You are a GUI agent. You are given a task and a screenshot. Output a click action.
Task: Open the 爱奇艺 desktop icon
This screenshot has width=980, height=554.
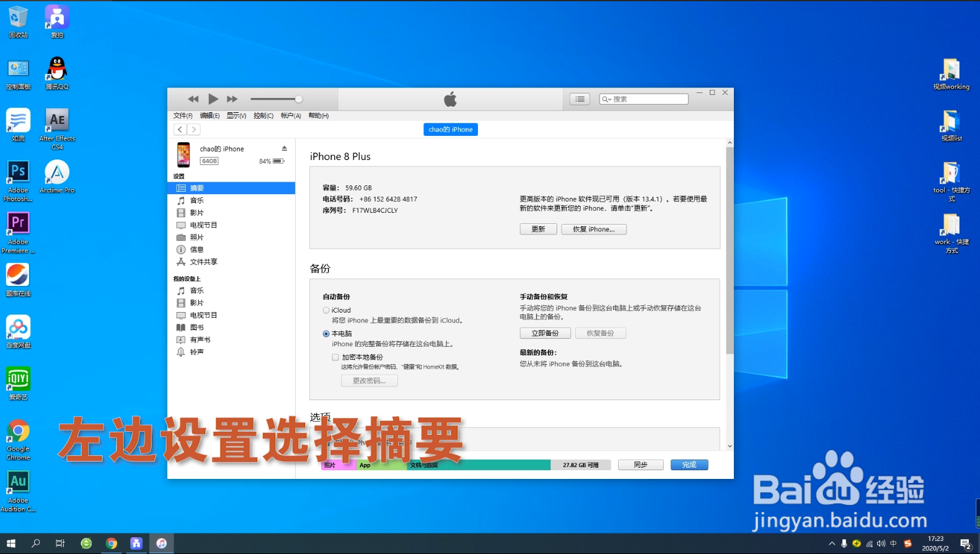18,383
